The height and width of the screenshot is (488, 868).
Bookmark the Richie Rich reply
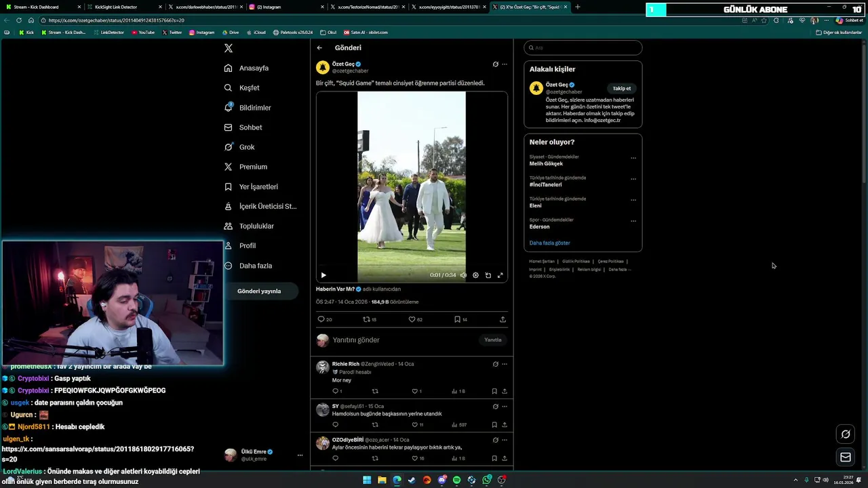click(x=494, y=391)
